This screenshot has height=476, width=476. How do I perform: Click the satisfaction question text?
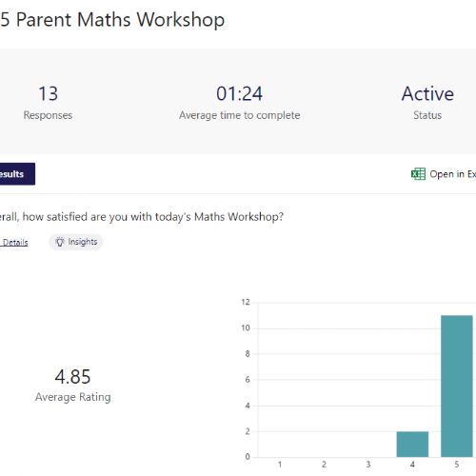coord(142,217)
